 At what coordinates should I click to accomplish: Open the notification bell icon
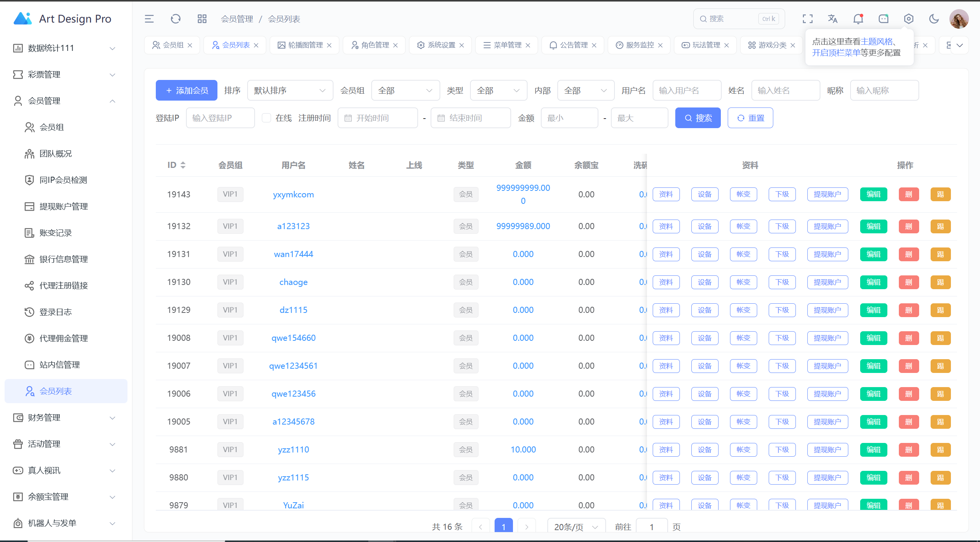[x=858, y=19]
